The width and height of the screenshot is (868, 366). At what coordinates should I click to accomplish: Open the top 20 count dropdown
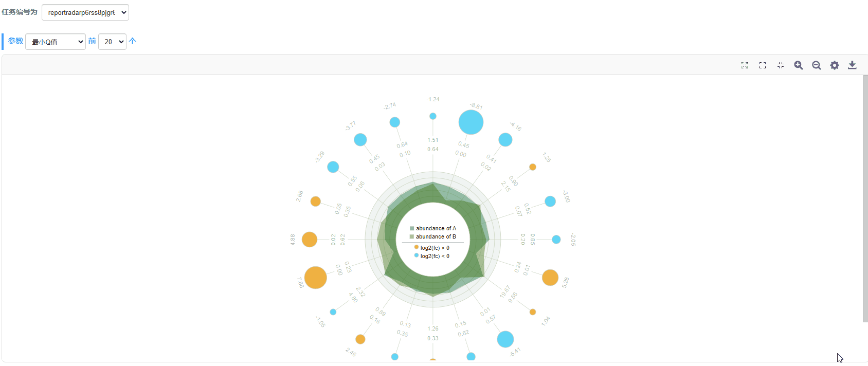(x=112, y=42)
